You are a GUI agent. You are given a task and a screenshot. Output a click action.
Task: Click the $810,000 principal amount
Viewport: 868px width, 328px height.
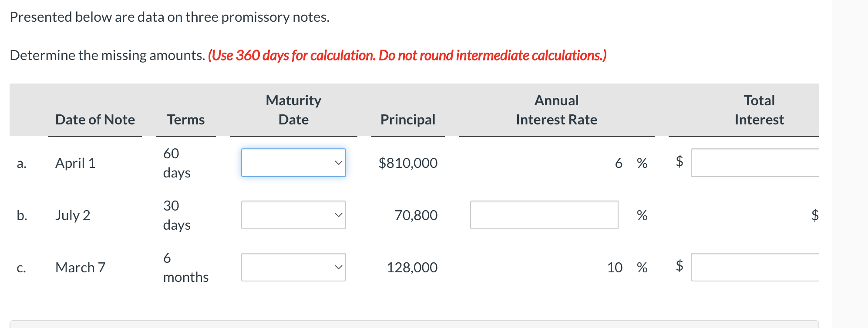[x=408, y=163]
